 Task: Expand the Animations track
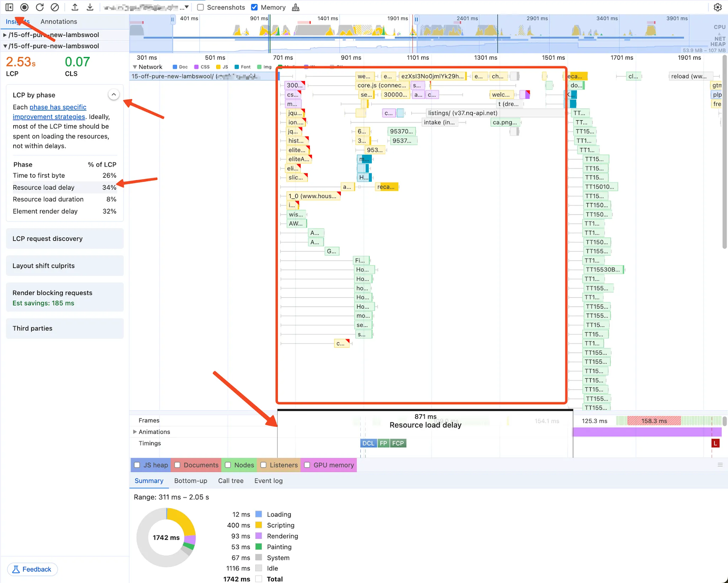(135, 432)
